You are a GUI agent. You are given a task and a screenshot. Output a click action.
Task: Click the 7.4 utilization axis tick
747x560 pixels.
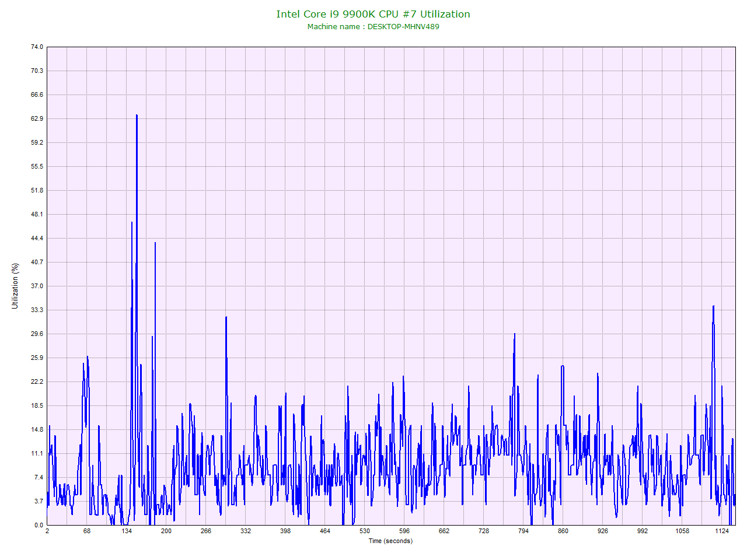(39, 477)
